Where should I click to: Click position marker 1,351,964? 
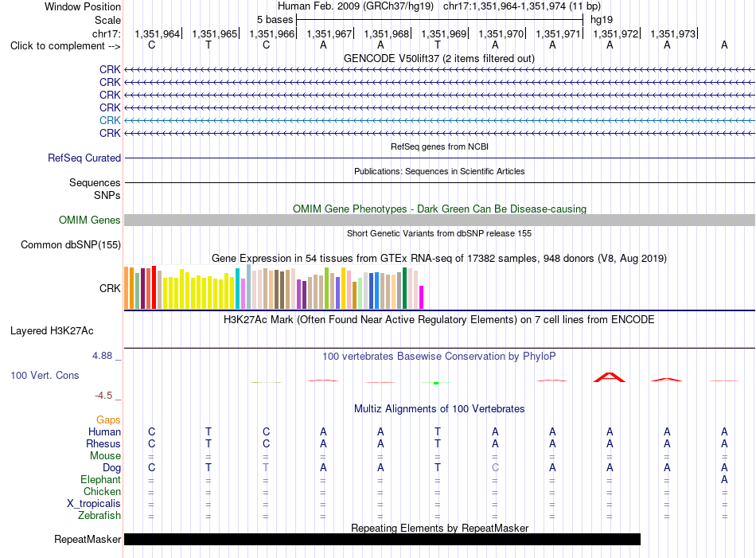[x=158, y=33]
